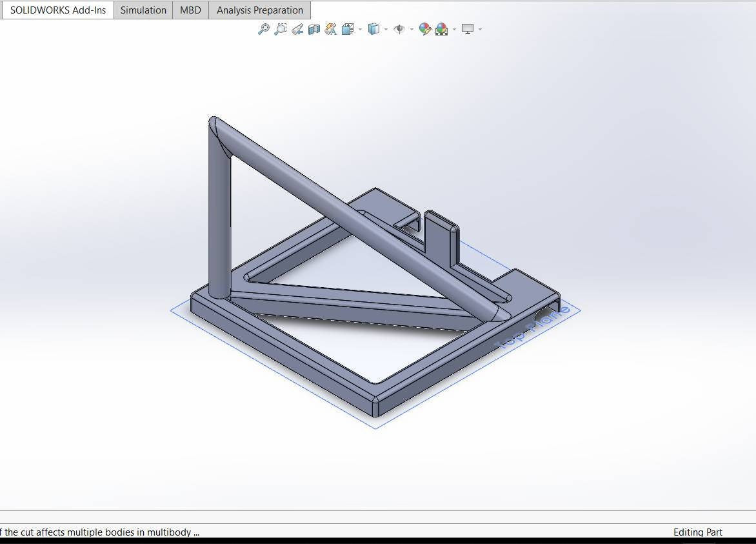
Task: Switch to the SOLIDWORKS Add-Ins tab
Action: point(58,10)
